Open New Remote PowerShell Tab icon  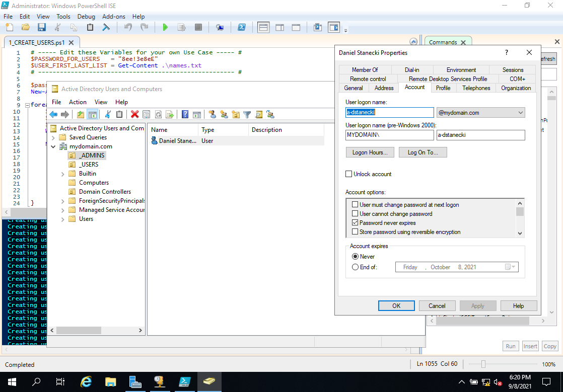point(220,27)
